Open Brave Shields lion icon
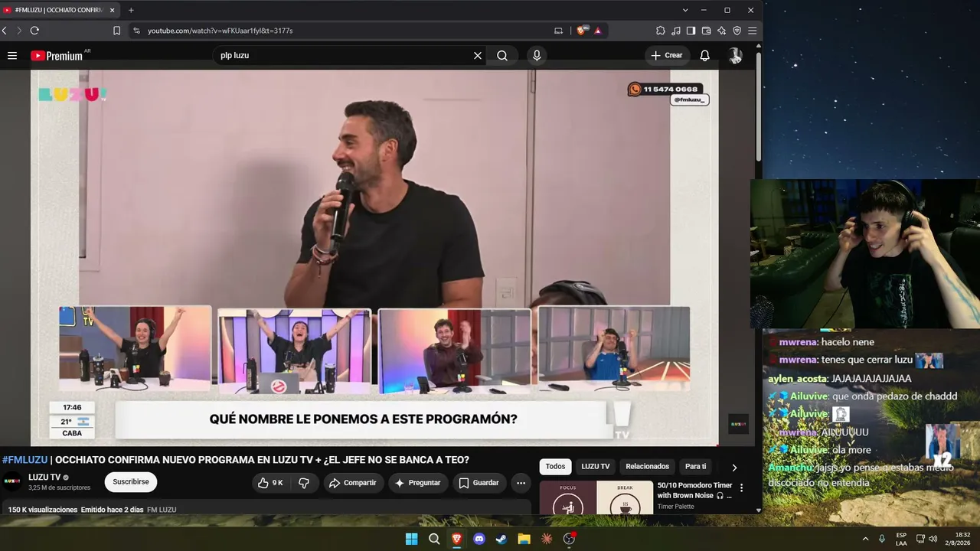The image size is (980, 551). 582,31
